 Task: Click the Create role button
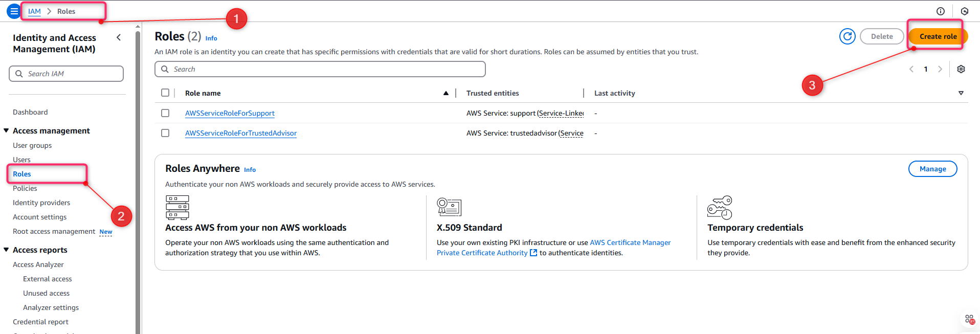tap(938, 36)
